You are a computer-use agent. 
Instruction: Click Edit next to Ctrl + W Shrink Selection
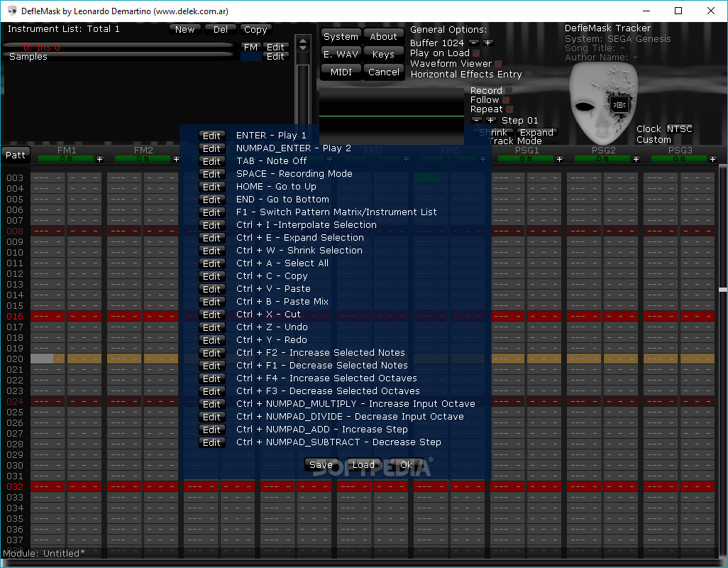[x=211, y=251]
